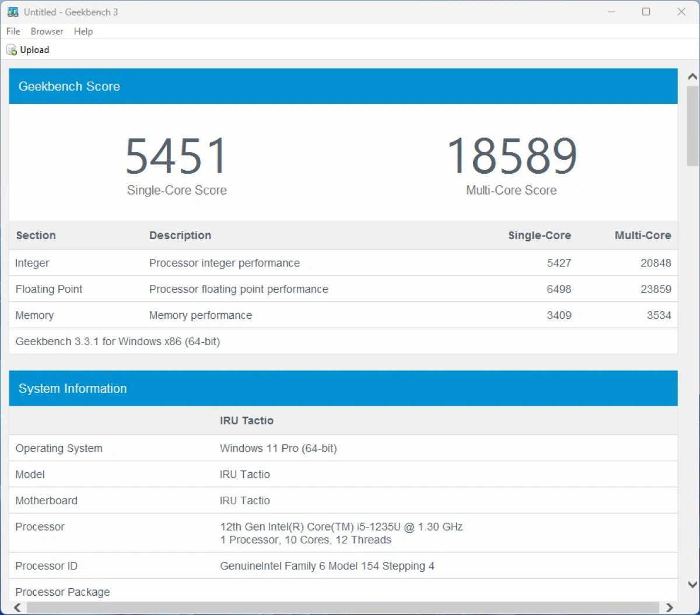
Task: Click 'Memory performance' description
Action: (201, 315)
